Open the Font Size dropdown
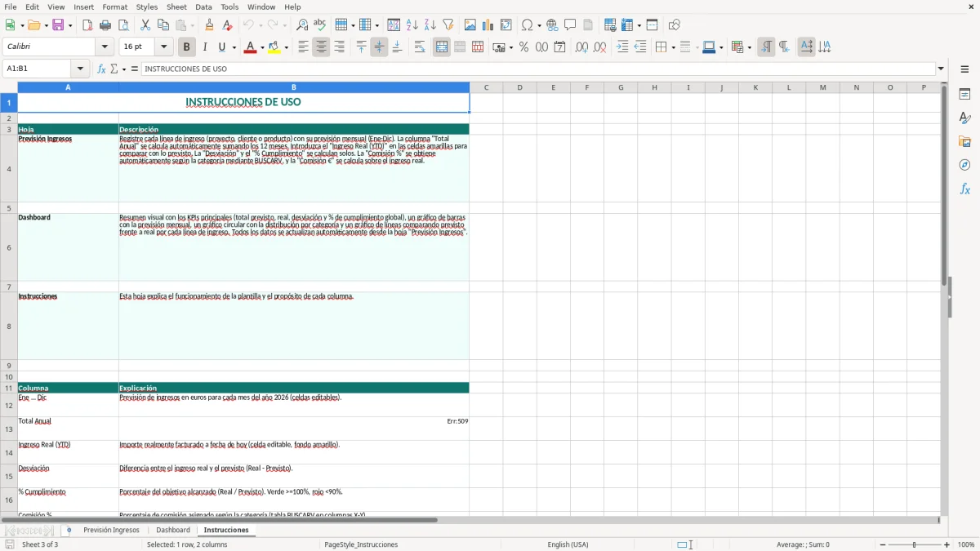This screenshot has width=980, height=551. pyautogui.click(x=164, y=47)
